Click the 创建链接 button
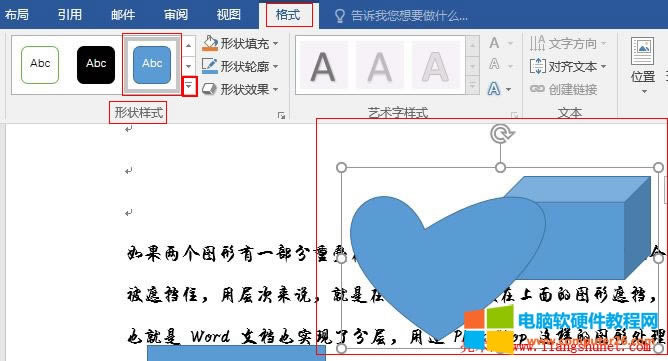This screenshot has width=668, height=361. point(563,90)
